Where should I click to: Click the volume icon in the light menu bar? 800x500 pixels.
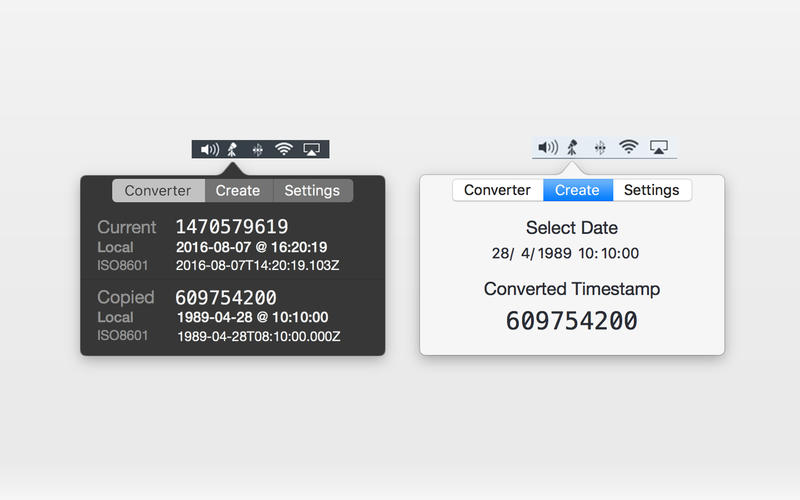548,147
